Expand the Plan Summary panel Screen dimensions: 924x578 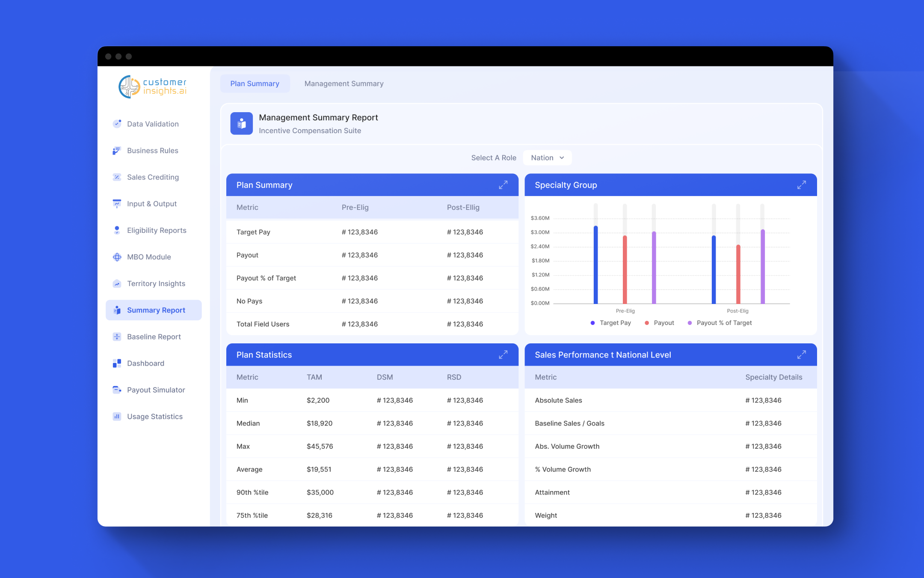(x=503, y=185)
